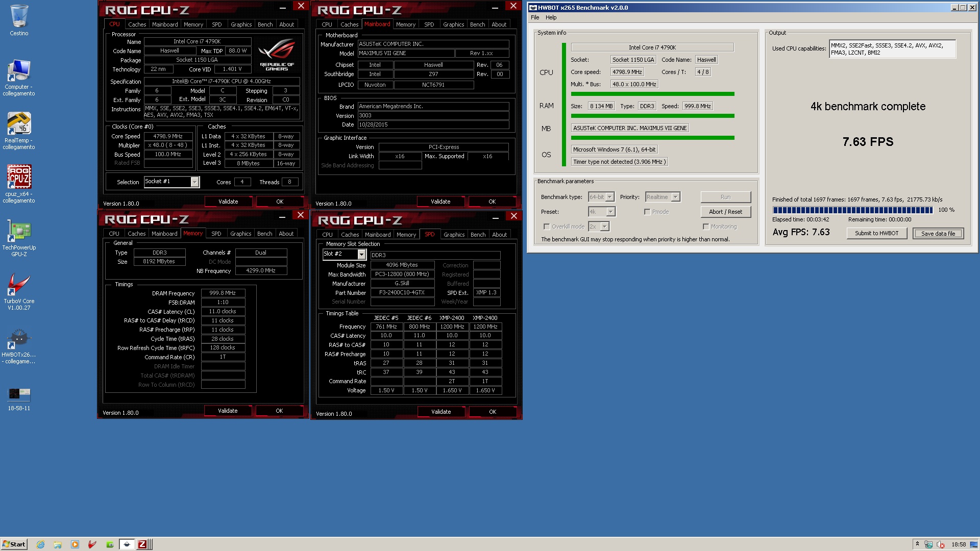Launch the RealTemp desktop shortcut
The image size is (980, 551).
coord(19,131)
